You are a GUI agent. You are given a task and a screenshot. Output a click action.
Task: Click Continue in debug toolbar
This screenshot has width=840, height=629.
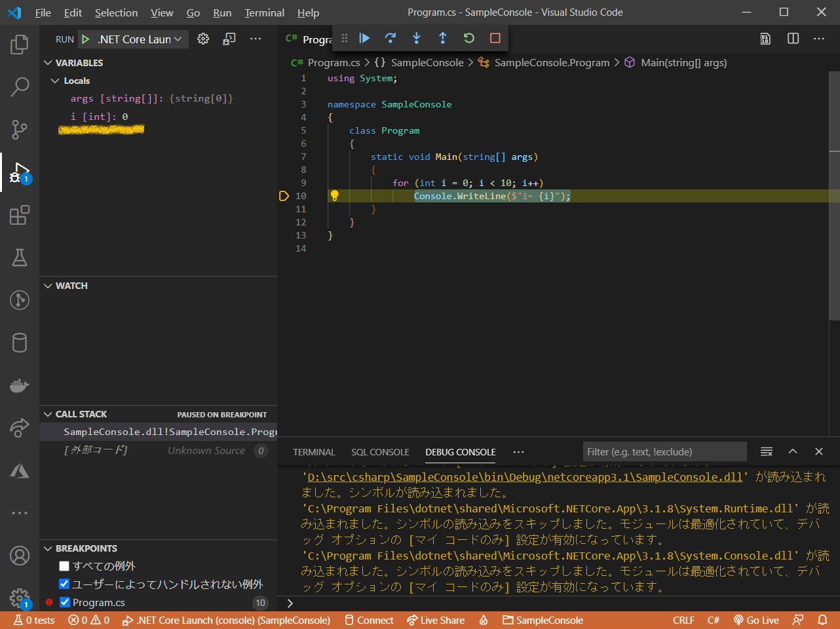[364, 38]
